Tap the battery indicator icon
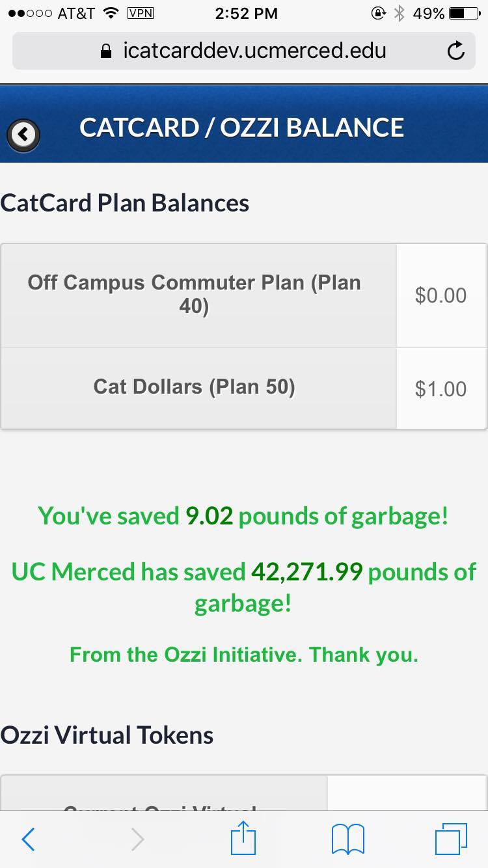This screenshot has height=868, width=488. point(465,13)
